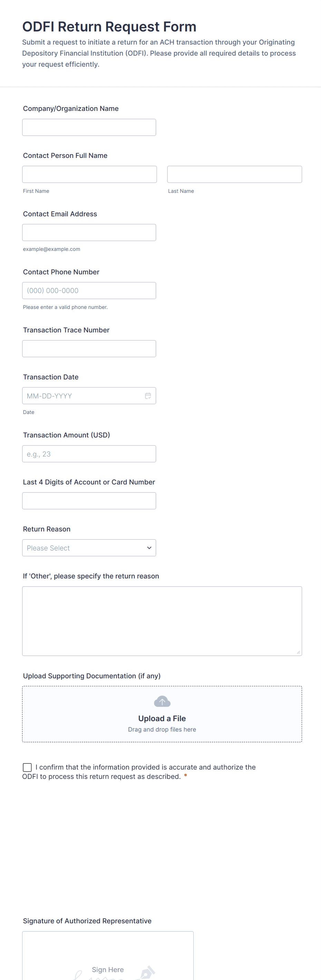Image resolution: width=321 pixels, height=980 pixels.
Task: Click the calendar icon in Transaction Date
Action: click(x=148, y=396)
